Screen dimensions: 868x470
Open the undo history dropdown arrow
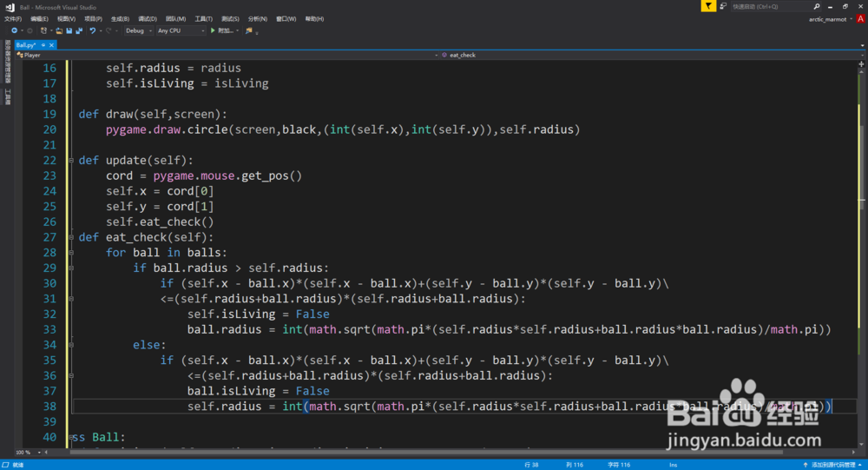(x=100, y=31)
